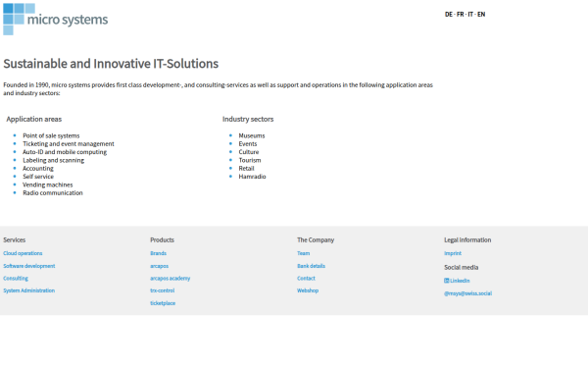Open the Software development link
Image resolution: width=588 pixels, height=368 pixels.
coord(29,266)
